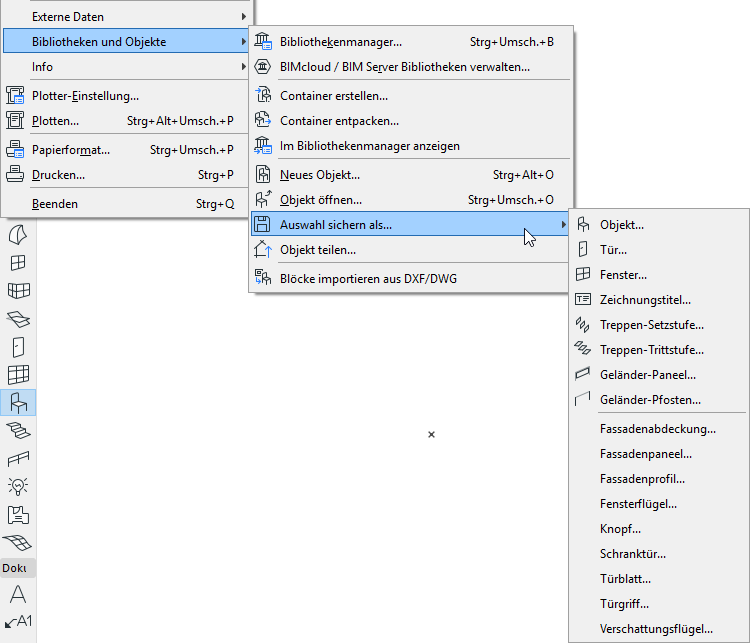Select the Door tool in the left toolbox
This screenshot has height=643, width=750.
point(18,347)
